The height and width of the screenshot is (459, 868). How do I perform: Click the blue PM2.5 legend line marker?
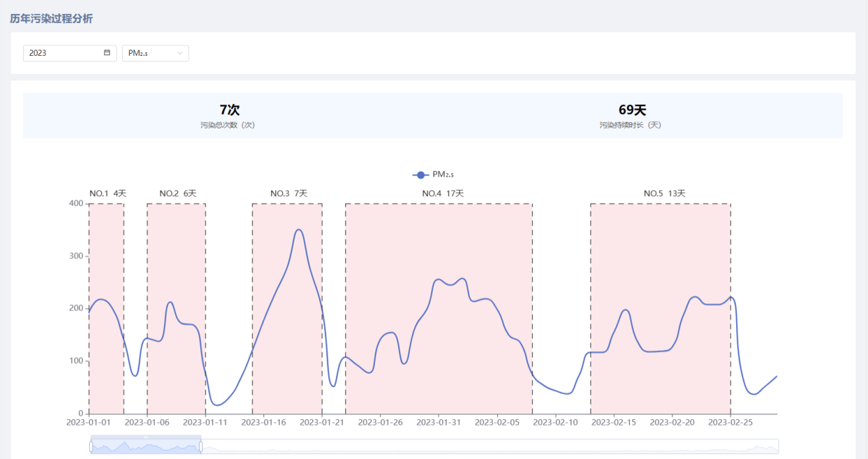[x=420, y=174]
